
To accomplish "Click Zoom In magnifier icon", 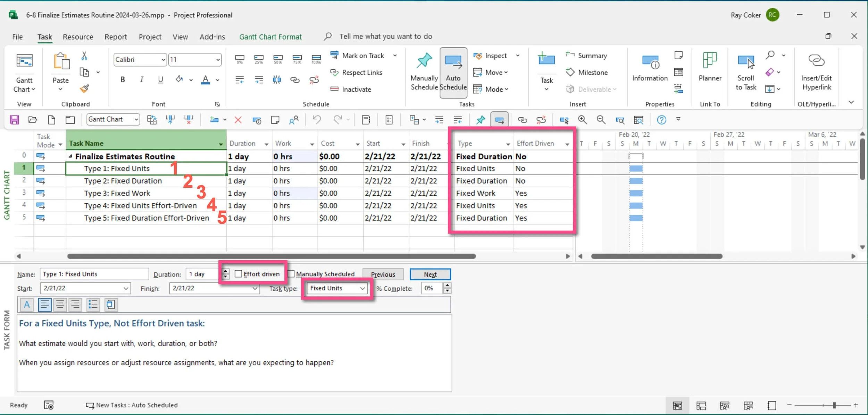I will pyautogui.click(x=582, y=120).
